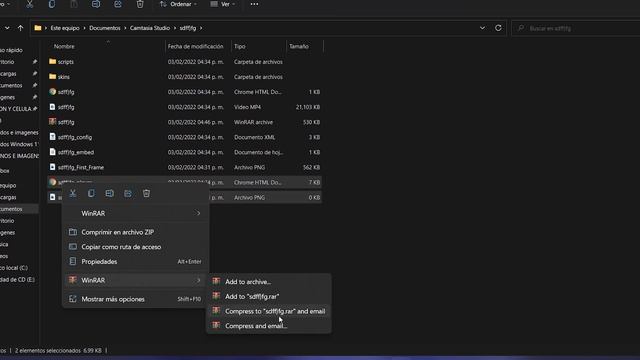Image resolution: width=640 pixels, height=360 pixels.
Task: Click the 2 elementos seleccionados status text
Action: (47, 351)
